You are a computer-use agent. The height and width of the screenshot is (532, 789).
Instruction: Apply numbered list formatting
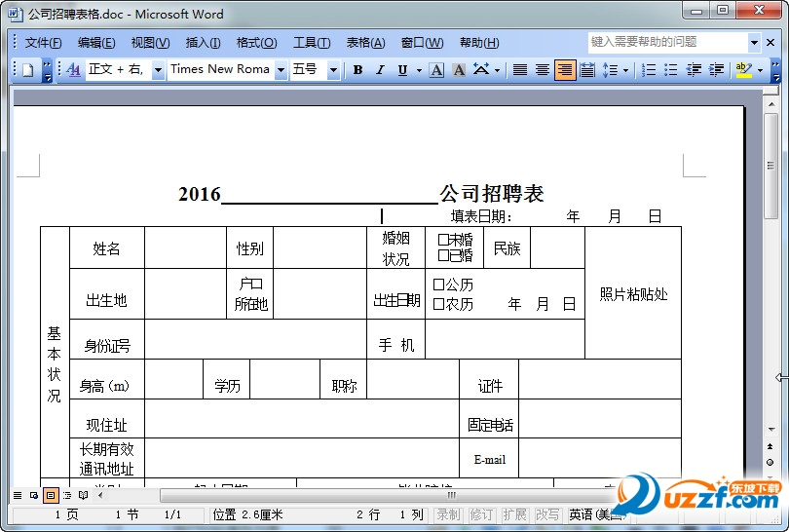click(x=649, y=70)
